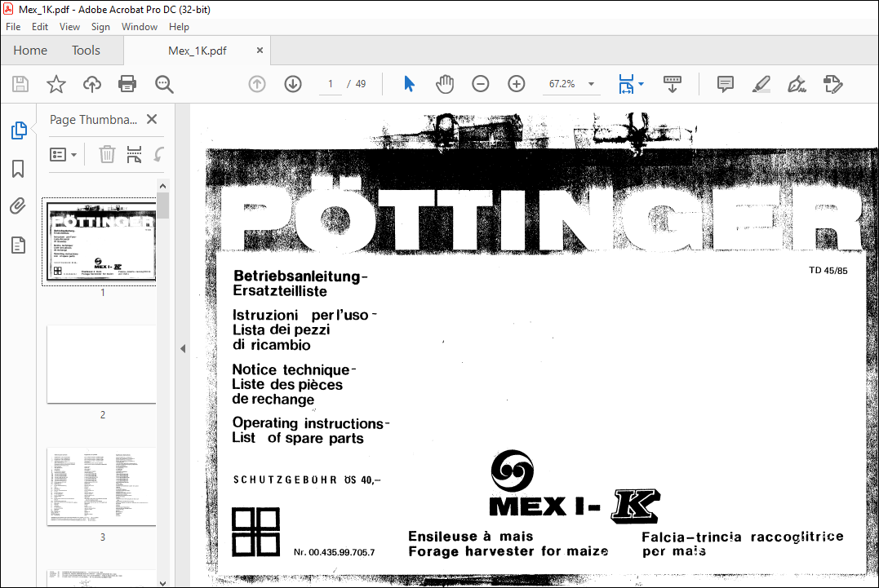Open the View menu
This screenshot has height=588, width=879.
tap(69, 27)
